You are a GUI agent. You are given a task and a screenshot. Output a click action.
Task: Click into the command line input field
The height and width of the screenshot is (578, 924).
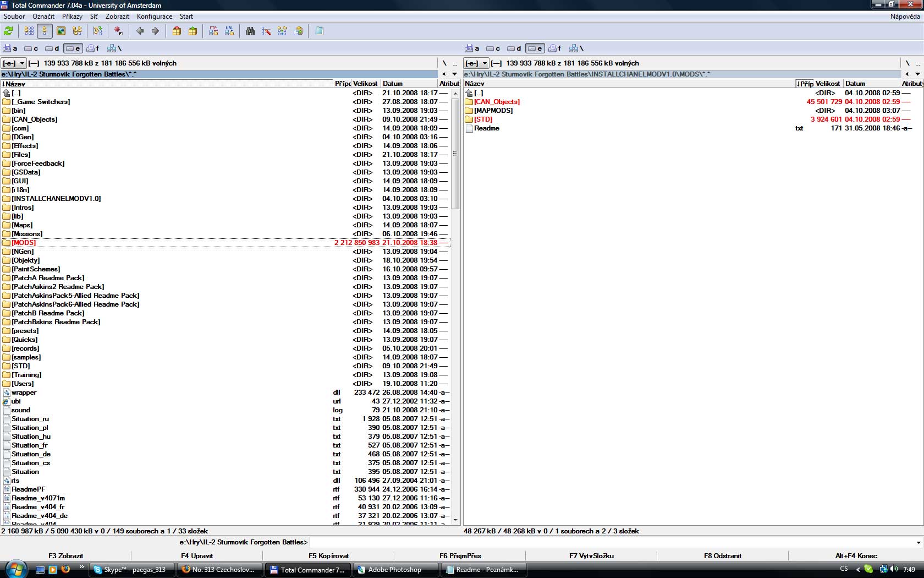pyautogui.click(x=610, y=542)
